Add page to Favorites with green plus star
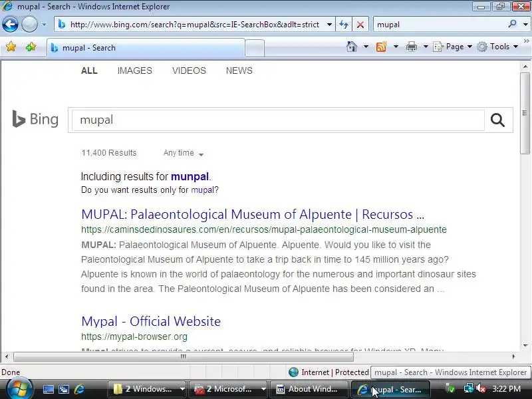The width and height of the screenshot is (532, 399). (31, 47)
